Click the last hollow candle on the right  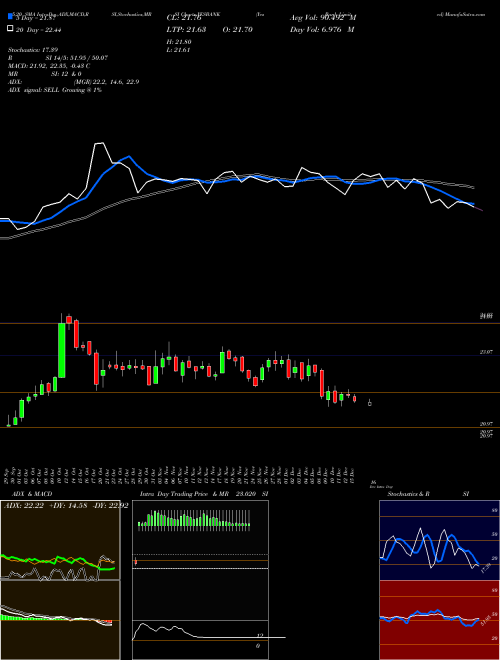[x=370, y=403]
